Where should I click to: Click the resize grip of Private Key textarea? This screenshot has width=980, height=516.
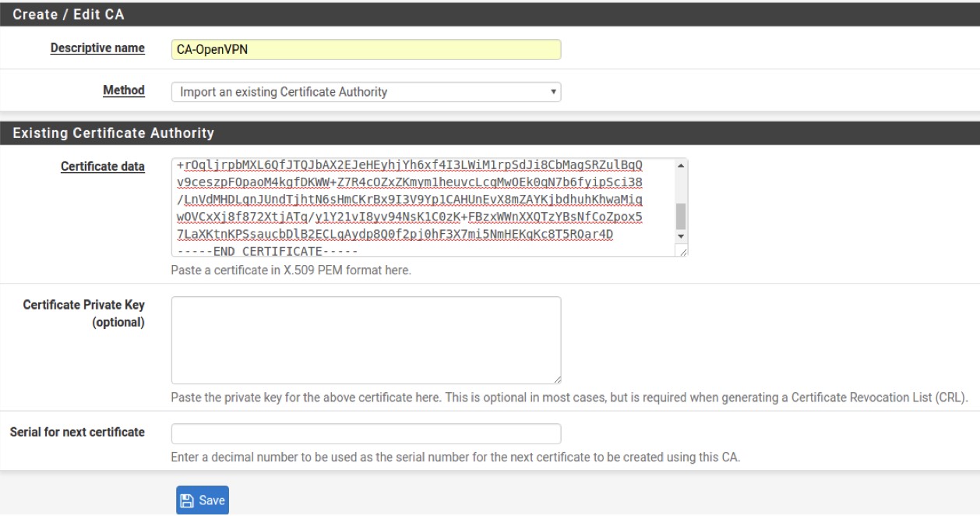pyautogui.click(x=556, y=379)
